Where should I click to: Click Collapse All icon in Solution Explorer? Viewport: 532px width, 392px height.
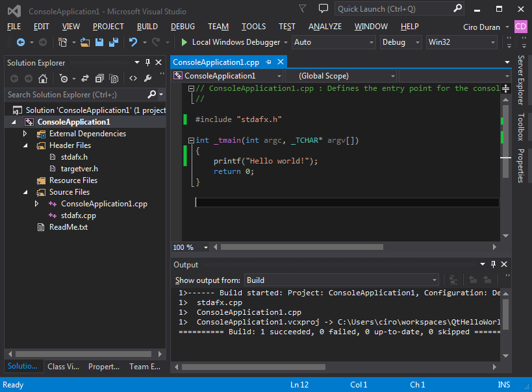(x=99, y=79)
